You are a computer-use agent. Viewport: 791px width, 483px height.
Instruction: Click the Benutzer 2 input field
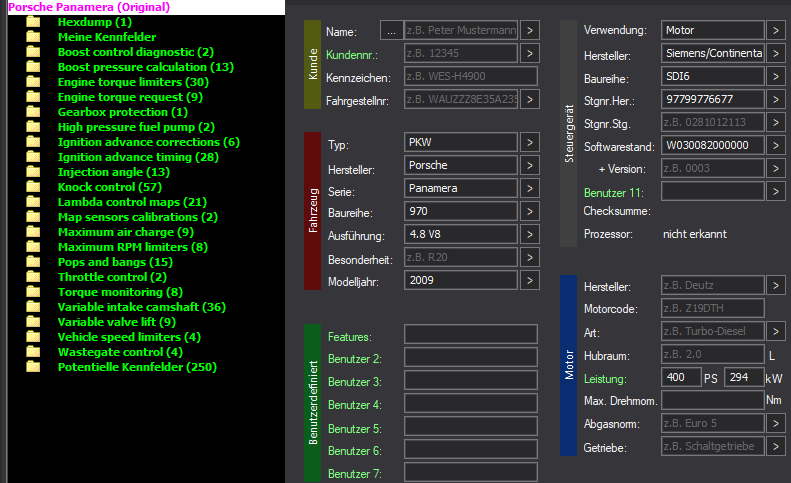coord(471,357)
